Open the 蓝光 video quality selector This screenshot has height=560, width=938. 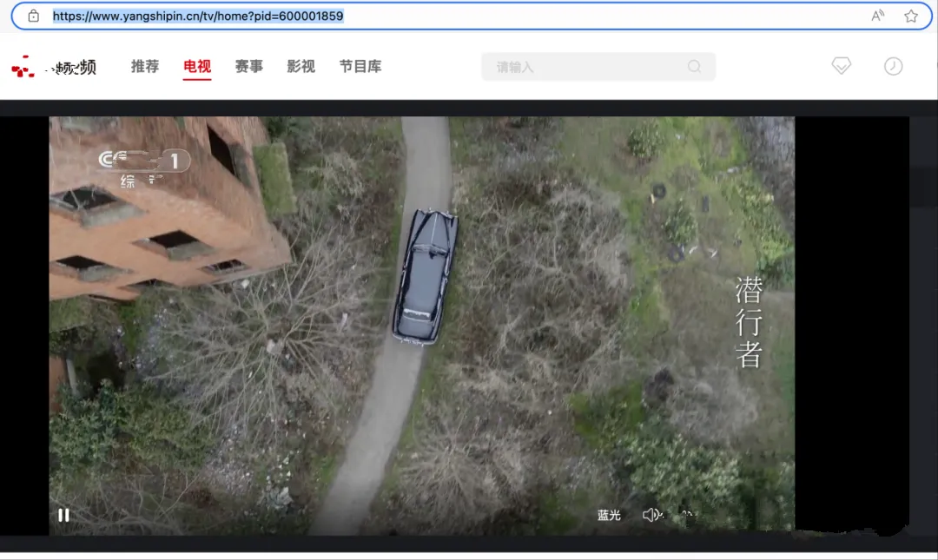point(609,515)
